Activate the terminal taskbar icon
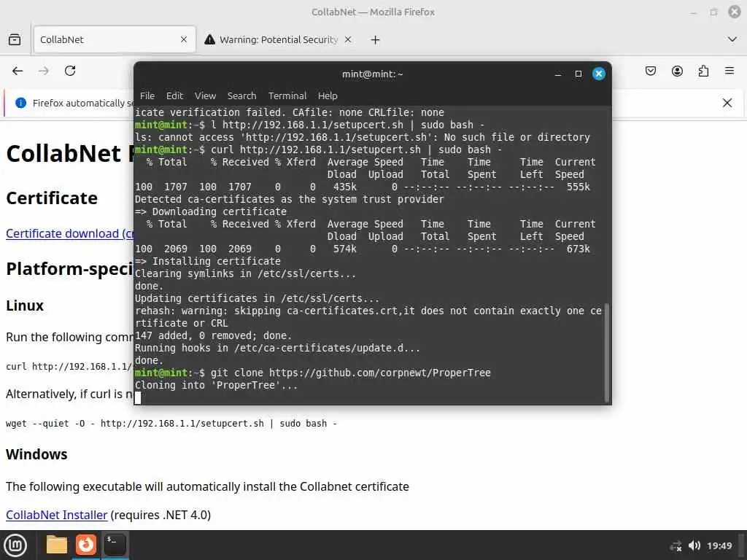Screen dimensions: 747x560 (x=115, y=545)
